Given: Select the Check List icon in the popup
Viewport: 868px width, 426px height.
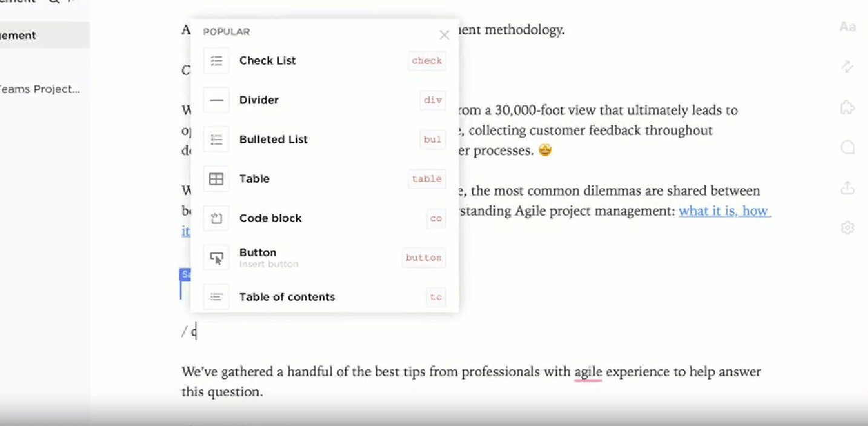Looking at the screenshot, I should 216,61.
